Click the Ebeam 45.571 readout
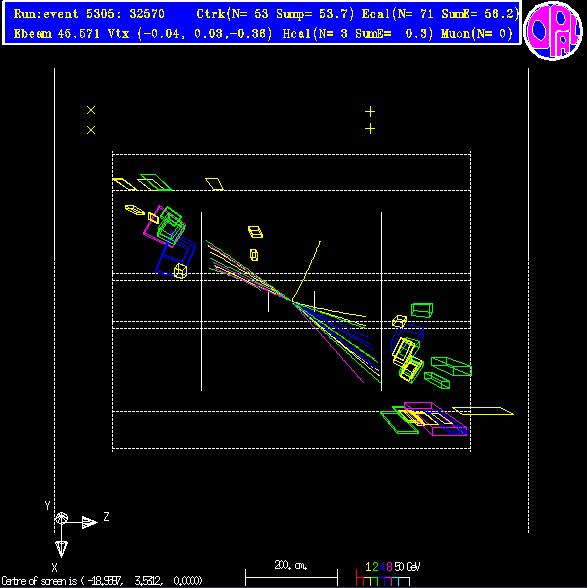This screenshot has height=588, width=587. pos(56,34)
